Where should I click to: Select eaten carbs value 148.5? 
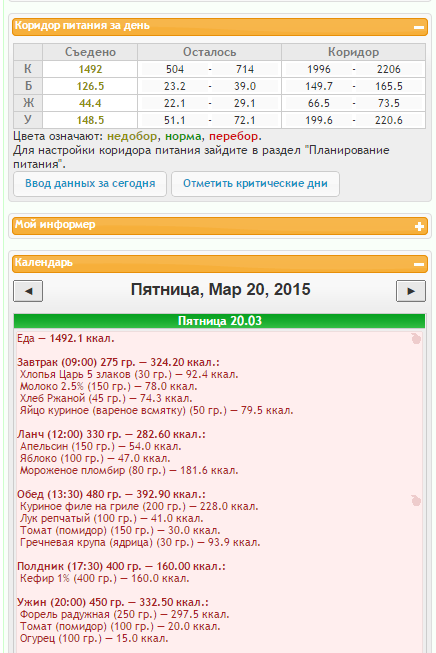pos(90,120)
